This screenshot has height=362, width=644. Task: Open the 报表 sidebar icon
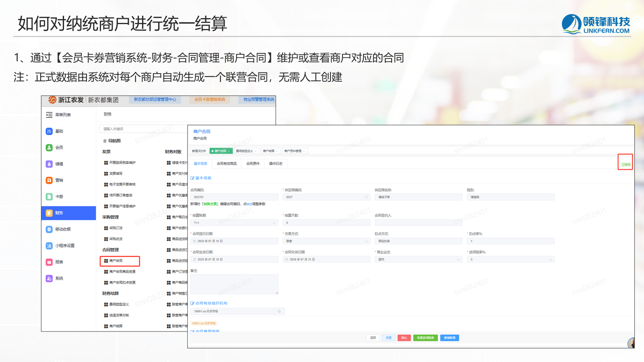49,262
